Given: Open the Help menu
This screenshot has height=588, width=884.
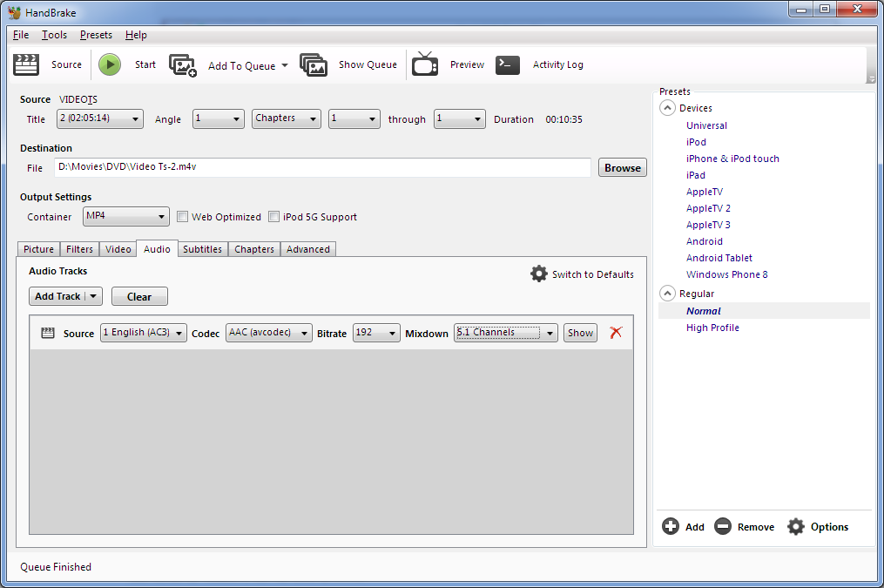Looking at the screenshot, I should click(x=136, y=35).
